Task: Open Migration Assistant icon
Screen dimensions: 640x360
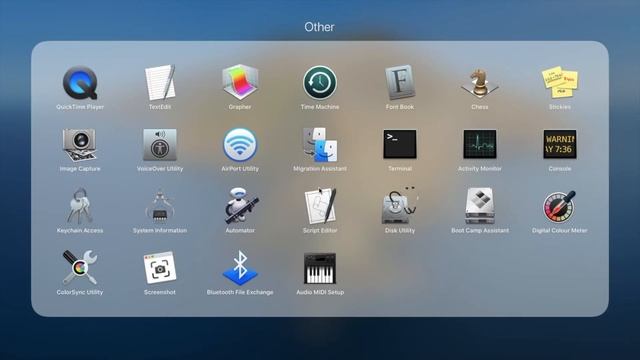Action: 320,144
